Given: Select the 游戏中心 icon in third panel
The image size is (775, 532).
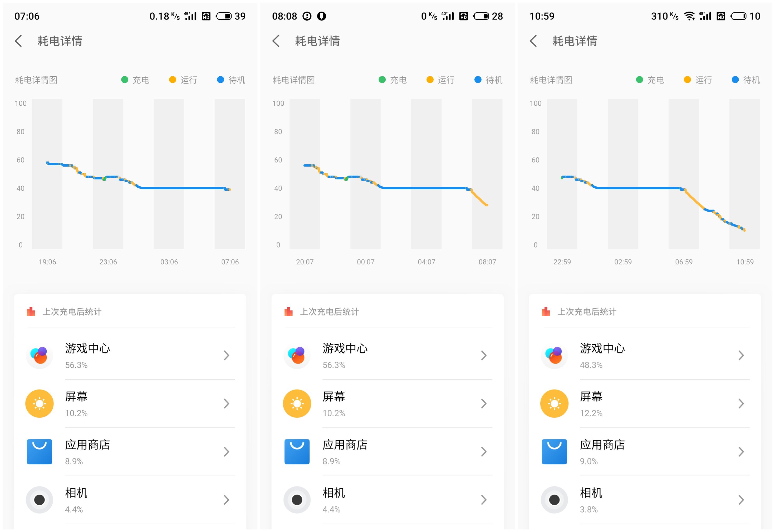Looking at the screenshot, I should click(554, 356).
